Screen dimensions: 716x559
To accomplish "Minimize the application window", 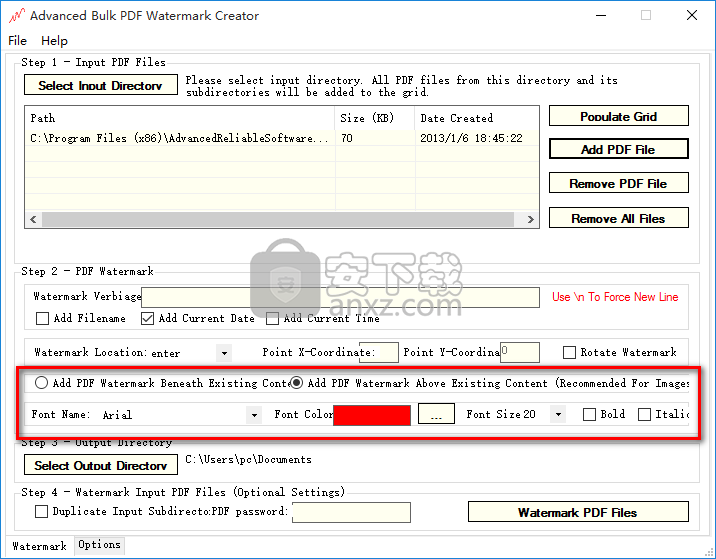I will [601, 15].
